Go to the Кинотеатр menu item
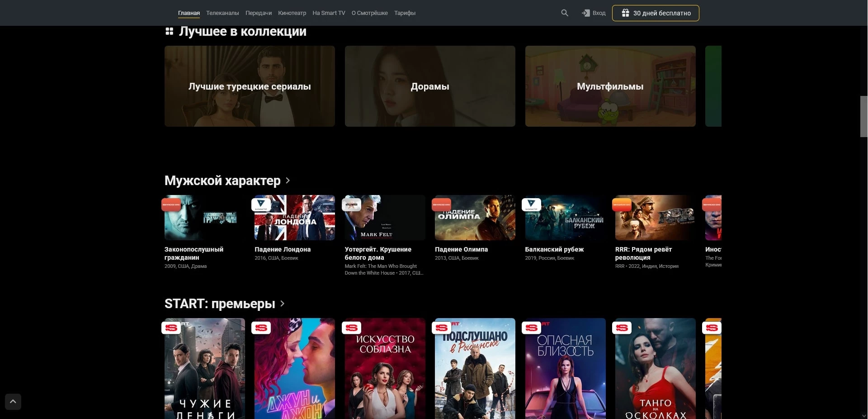 click(x=292, y=13)
